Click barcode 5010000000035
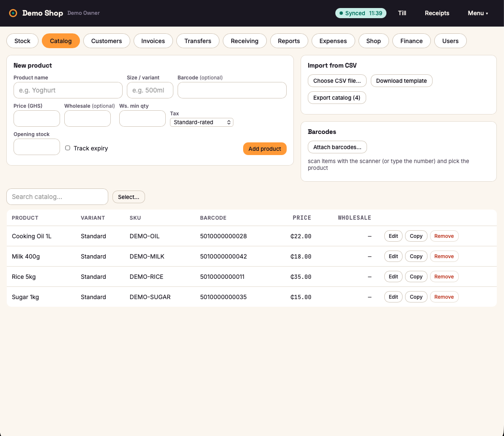Viewport: 504px width, 436px height. click(x=223, y=297)
